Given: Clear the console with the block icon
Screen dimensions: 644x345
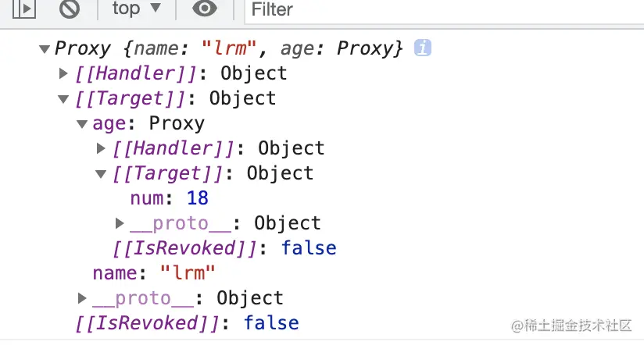Looking at the screenshot, I should click(70, 9).
